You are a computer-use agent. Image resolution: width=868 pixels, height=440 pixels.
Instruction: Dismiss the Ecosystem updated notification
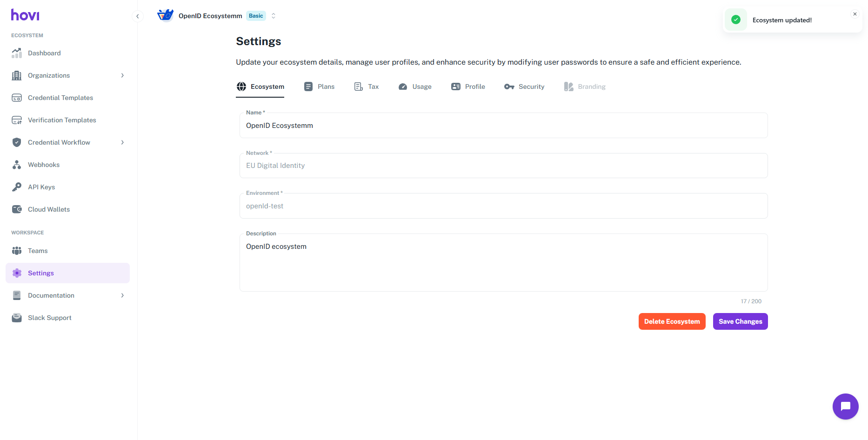pyautogui.click(x=855, y=14)
